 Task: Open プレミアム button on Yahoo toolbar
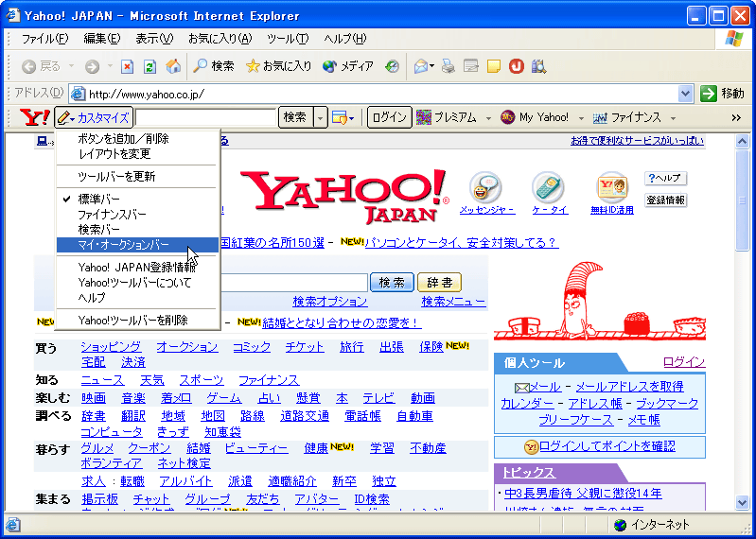[447, 117]
